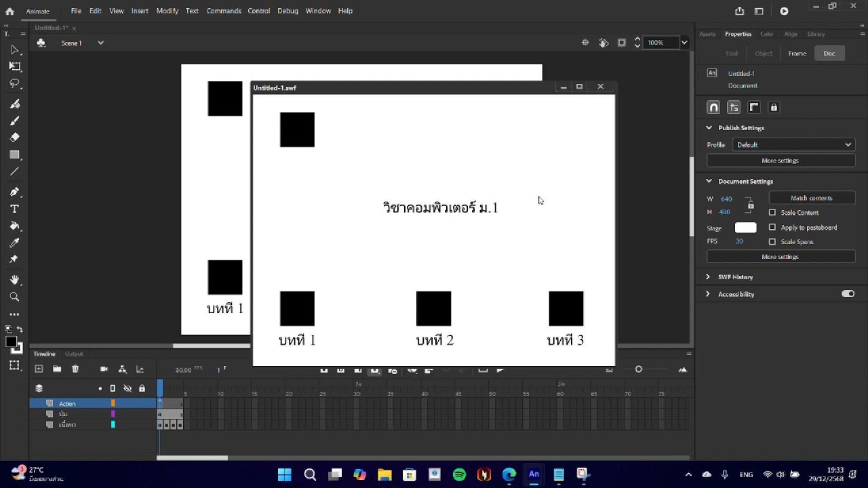The width and height of the screenshot is (868, 488).
Task: Expand the SWF History section
Action: click(708, 277)
